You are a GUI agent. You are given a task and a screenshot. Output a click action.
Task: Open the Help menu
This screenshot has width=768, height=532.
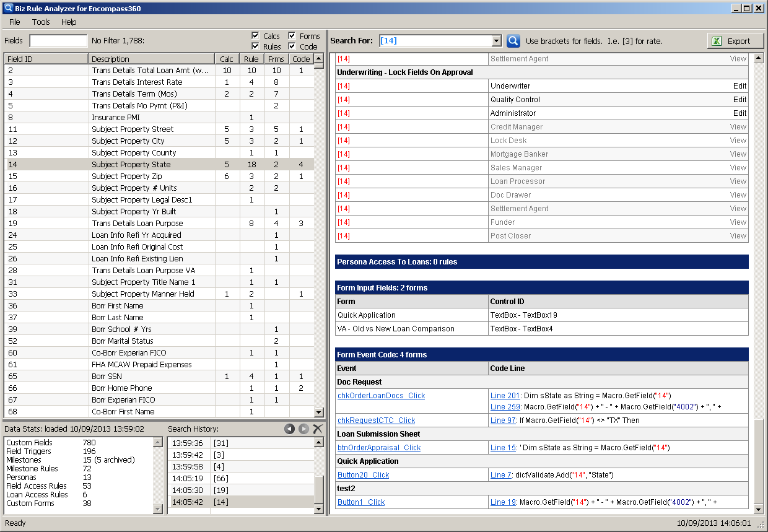[68, 22]
